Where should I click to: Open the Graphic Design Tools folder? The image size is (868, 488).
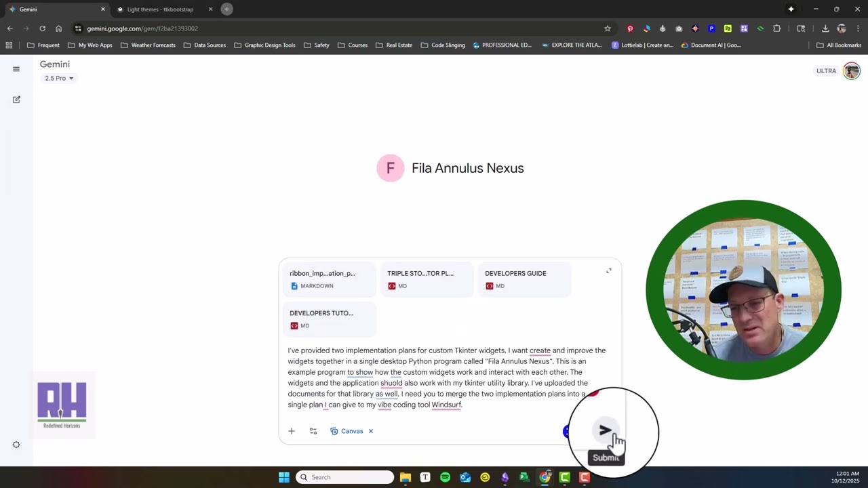pos(264,45)
